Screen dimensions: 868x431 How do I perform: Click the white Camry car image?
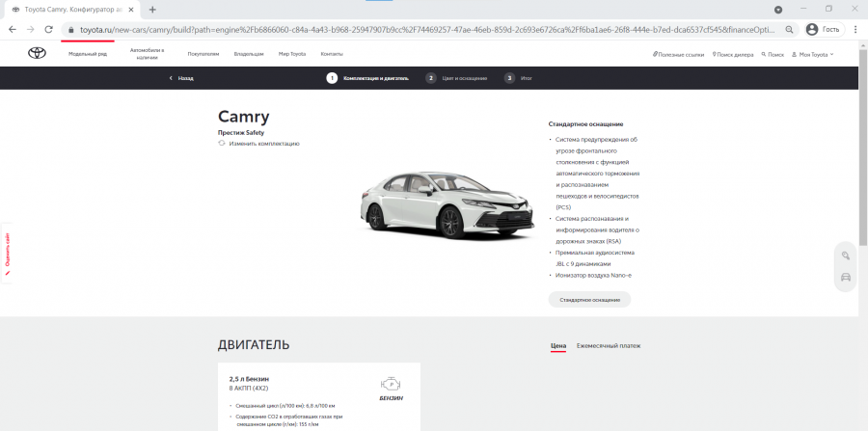(448, 204)
